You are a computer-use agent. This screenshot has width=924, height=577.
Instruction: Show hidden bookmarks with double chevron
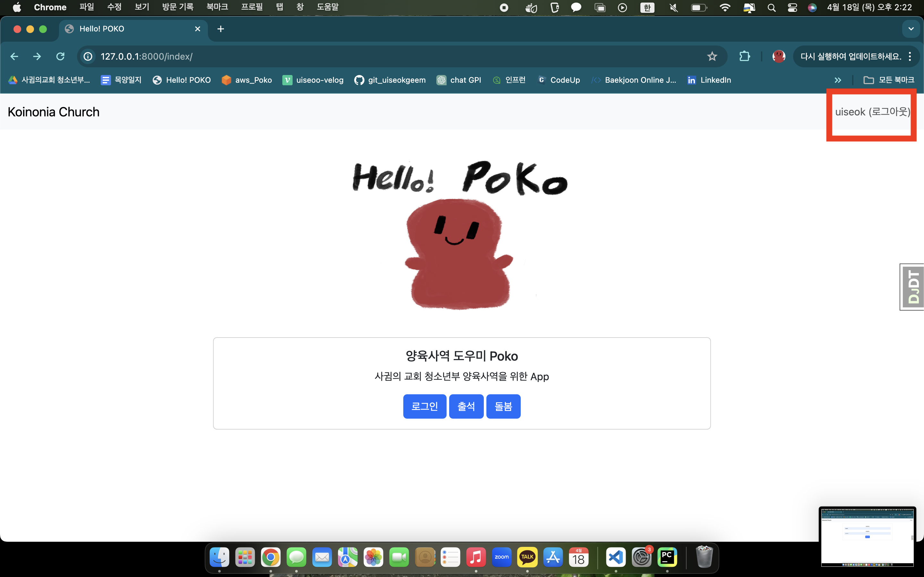pos(838,80)
